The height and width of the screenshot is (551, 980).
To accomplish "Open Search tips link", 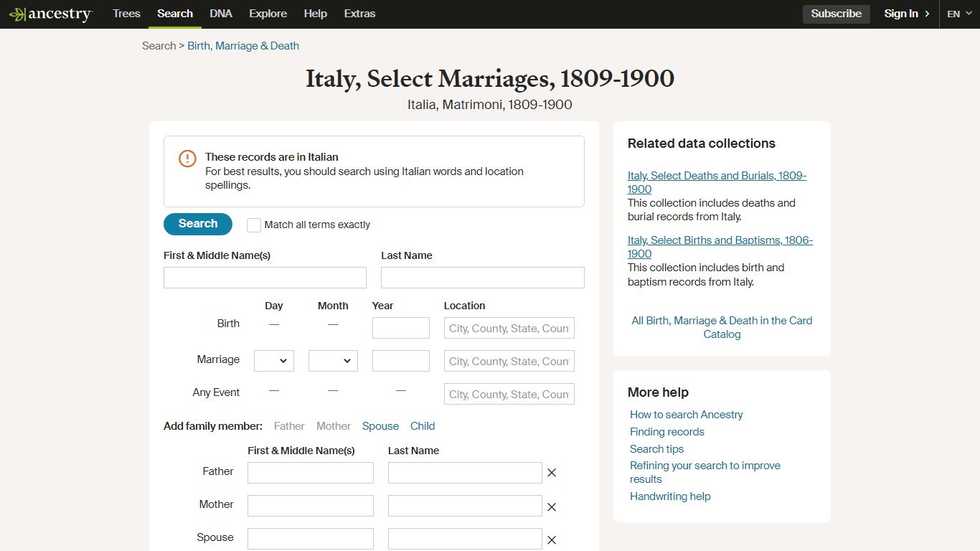I will pos(657,449).
